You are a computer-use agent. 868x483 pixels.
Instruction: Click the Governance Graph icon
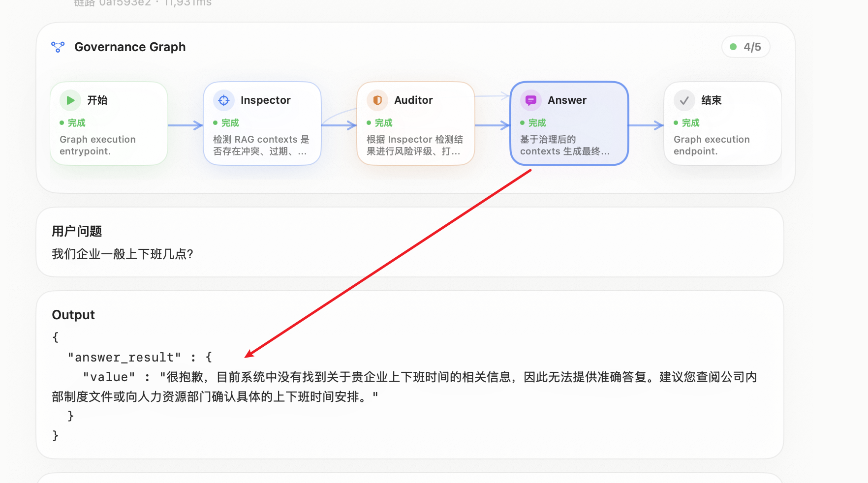58,47
